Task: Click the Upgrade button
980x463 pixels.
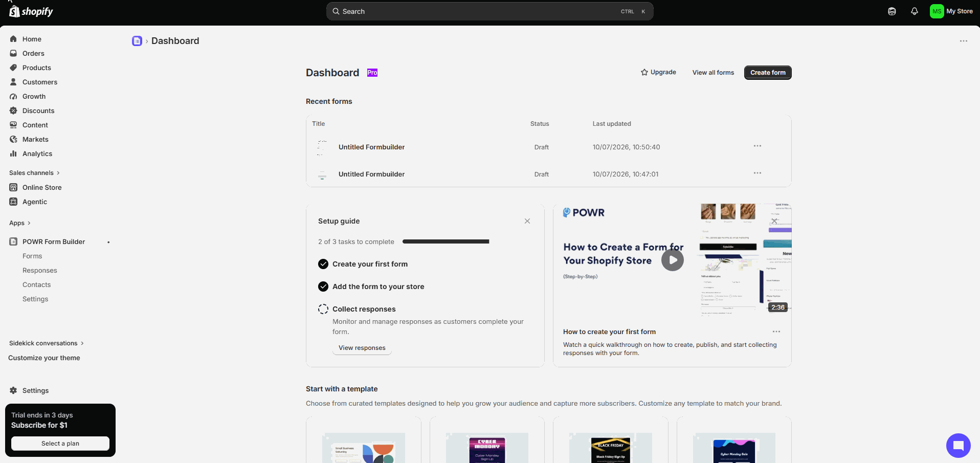Action: tap(658, 72)
